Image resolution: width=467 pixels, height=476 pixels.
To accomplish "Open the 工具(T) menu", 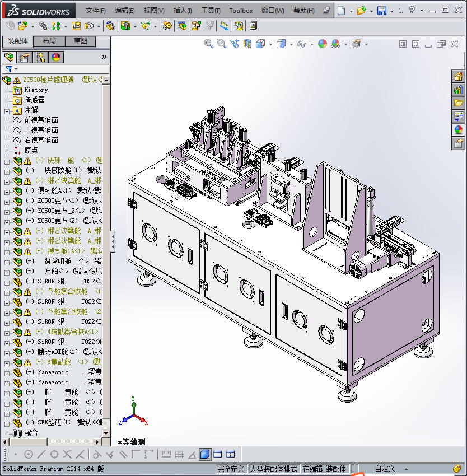I will [x=211, y=11].
